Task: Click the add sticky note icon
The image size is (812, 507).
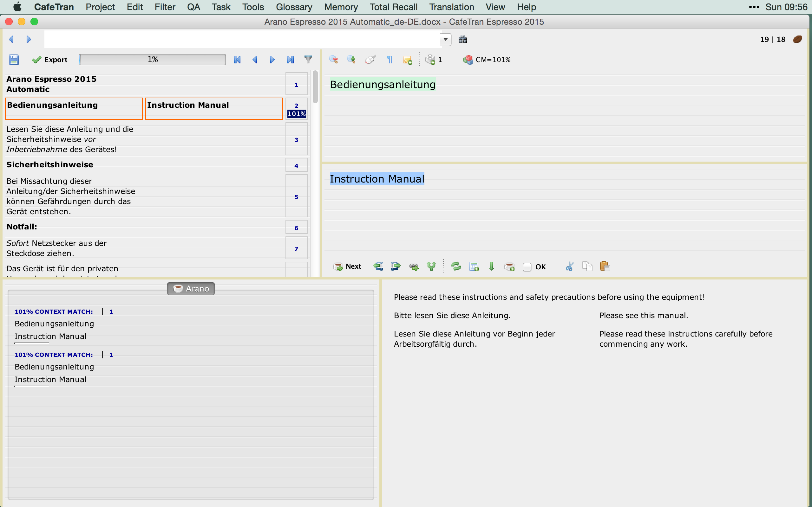Action: click(x=407, y=60)
